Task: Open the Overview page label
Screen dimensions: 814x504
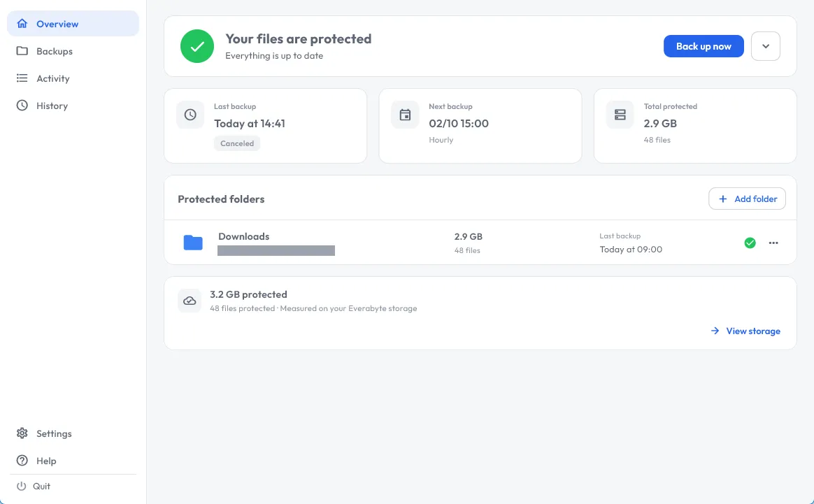Action: click(57, 24)
